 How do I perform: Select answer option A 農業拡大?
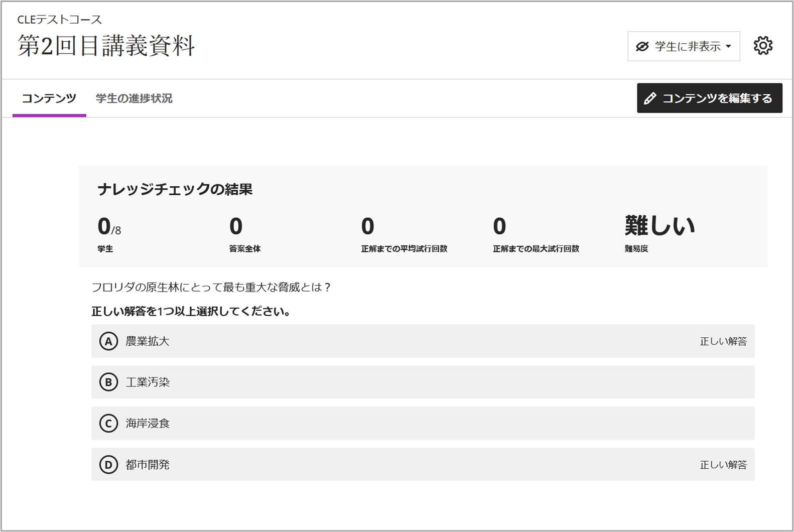pyautogui.click(x=423, y=341)
